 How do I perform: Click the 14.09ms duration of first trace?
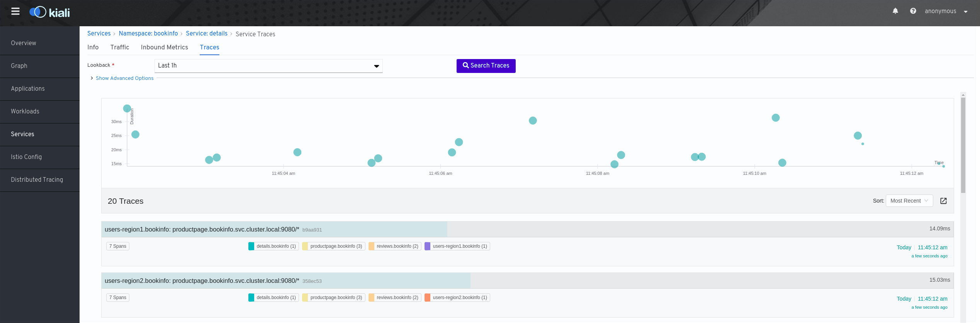[x=939, y=228]
